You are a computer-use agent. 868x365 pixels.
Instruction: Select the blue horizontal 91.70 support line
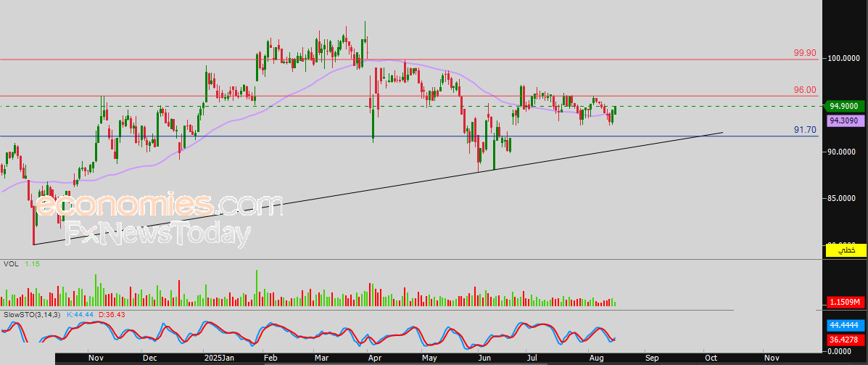pos(410,136)
